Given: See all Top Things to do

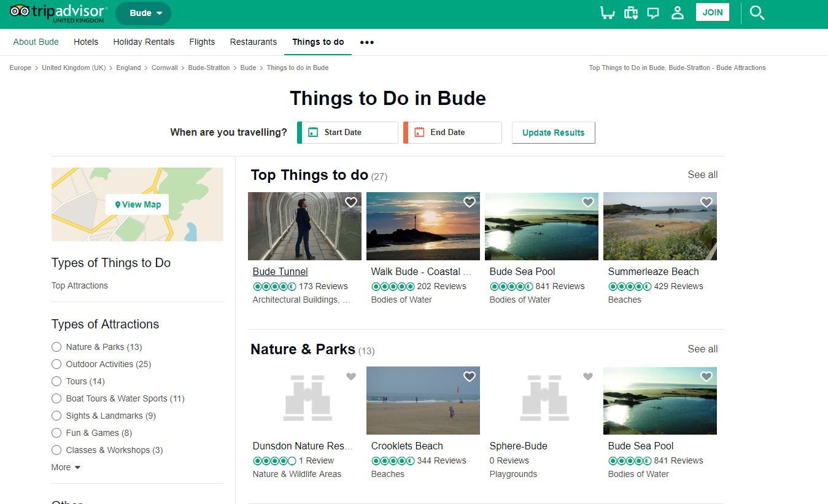Looking at the screenshot, I should click(x=703, y=174).
